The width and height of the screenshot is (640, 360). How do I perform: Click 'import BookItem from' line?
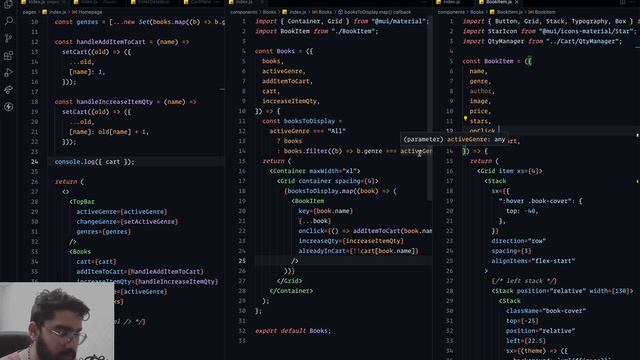317,31
